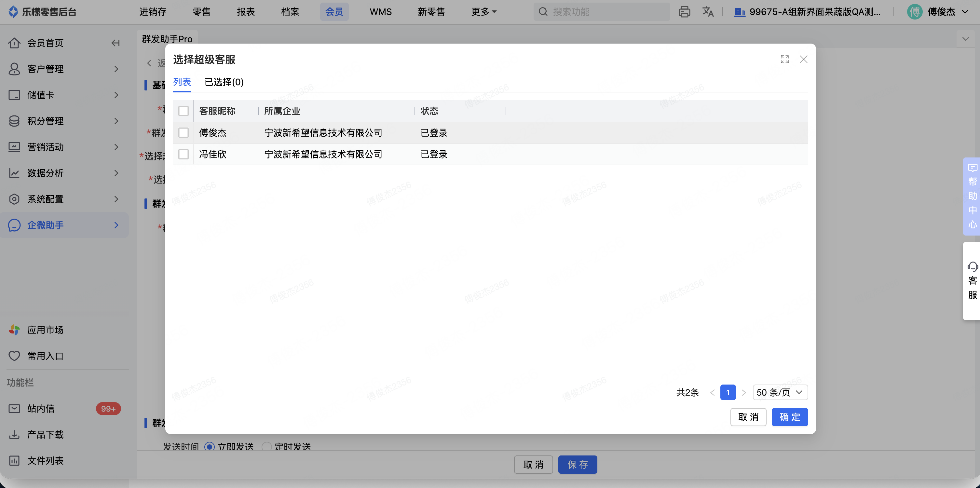Click 取消 in the dialog

(748, 417)
